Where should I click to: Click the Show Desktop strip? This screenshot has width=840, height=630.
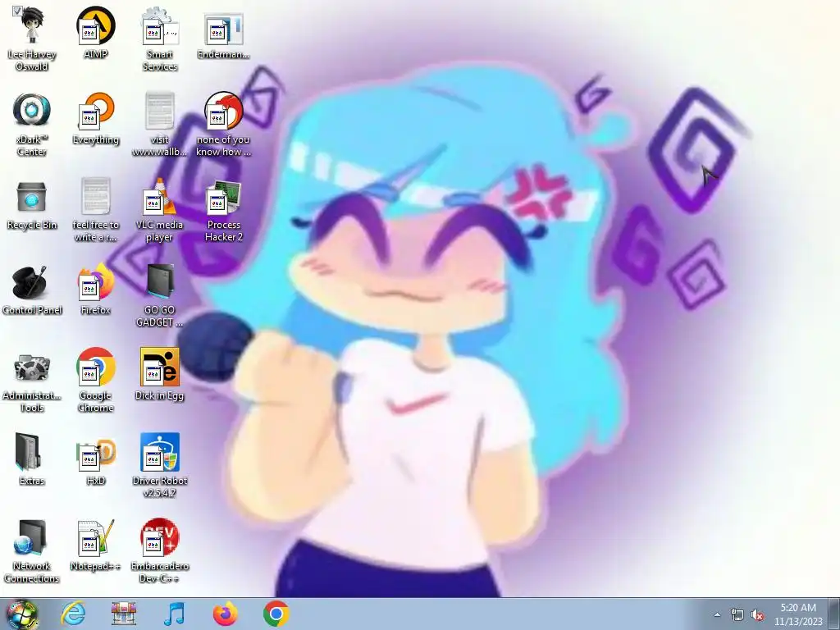pos(834,614)
